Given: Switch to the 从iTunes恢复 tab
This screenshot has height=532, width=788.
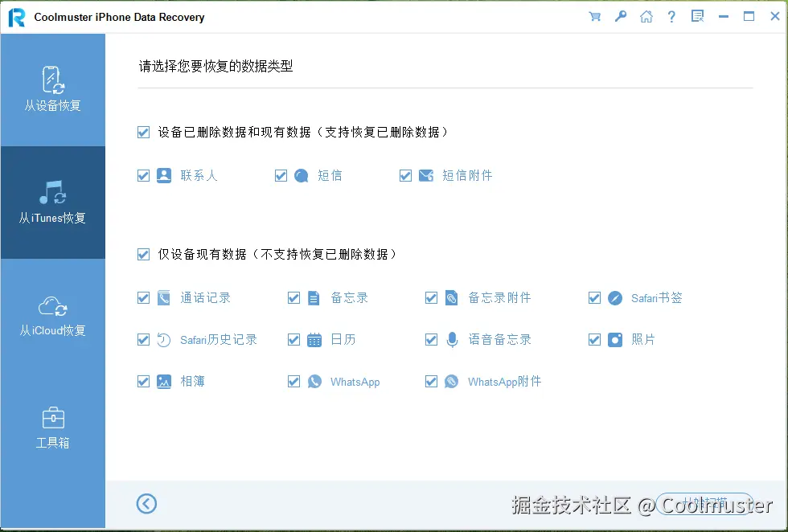Looking at the screenshot, I should click(52, 203).
